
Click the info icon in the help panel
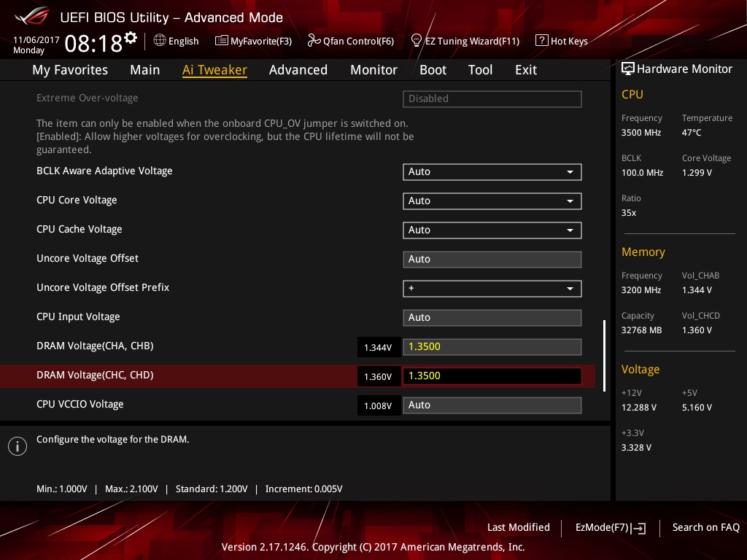tap(18, 446)
